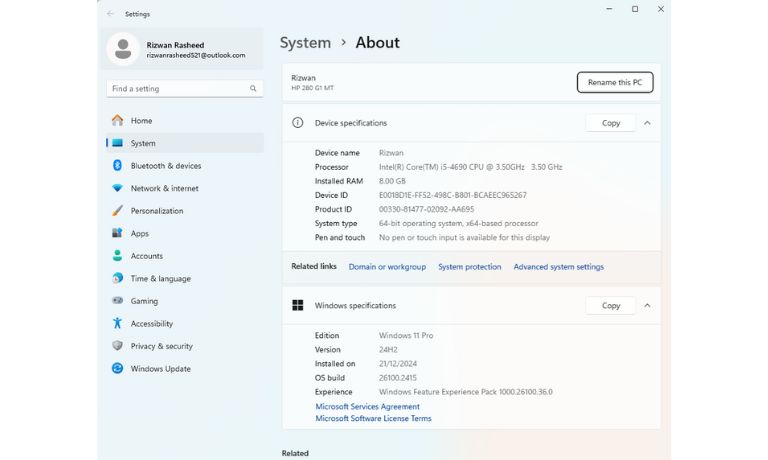Open Network & internet settings

tap(164, 188)
